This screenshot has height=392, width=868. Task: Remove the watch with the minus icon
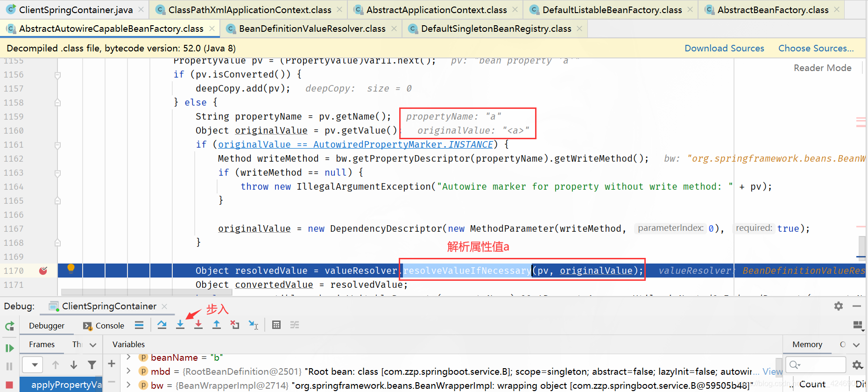tap(112, 382)
